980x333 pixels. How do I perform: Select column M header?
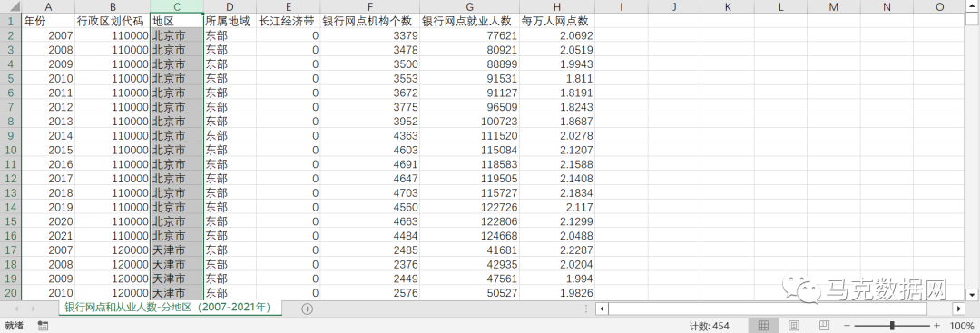tap(834, 6)
